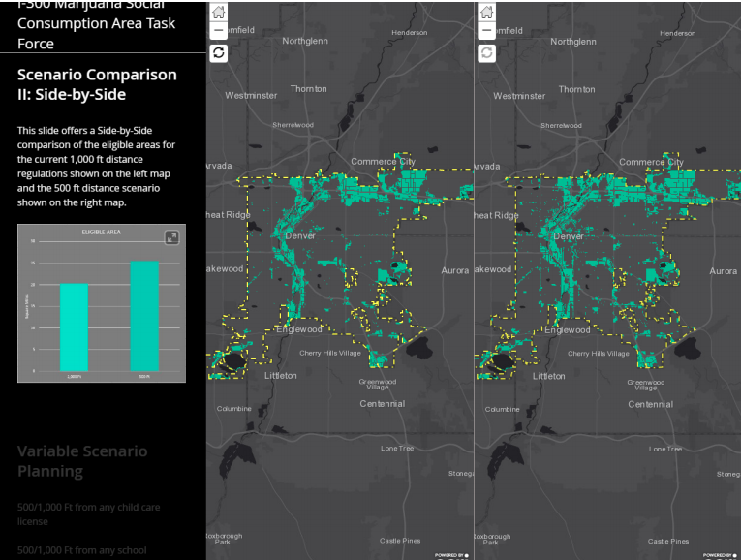Screen dimensions: 741x560
Task: Zoom out on the right map
Action: point(486,31)
